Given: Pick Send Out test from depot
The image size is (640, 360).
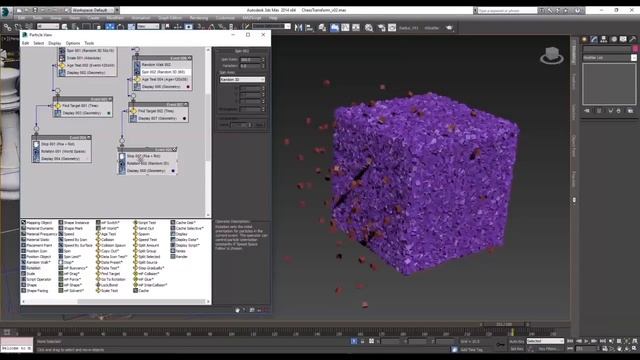Looking at the screenshot, I should [144, 229].
